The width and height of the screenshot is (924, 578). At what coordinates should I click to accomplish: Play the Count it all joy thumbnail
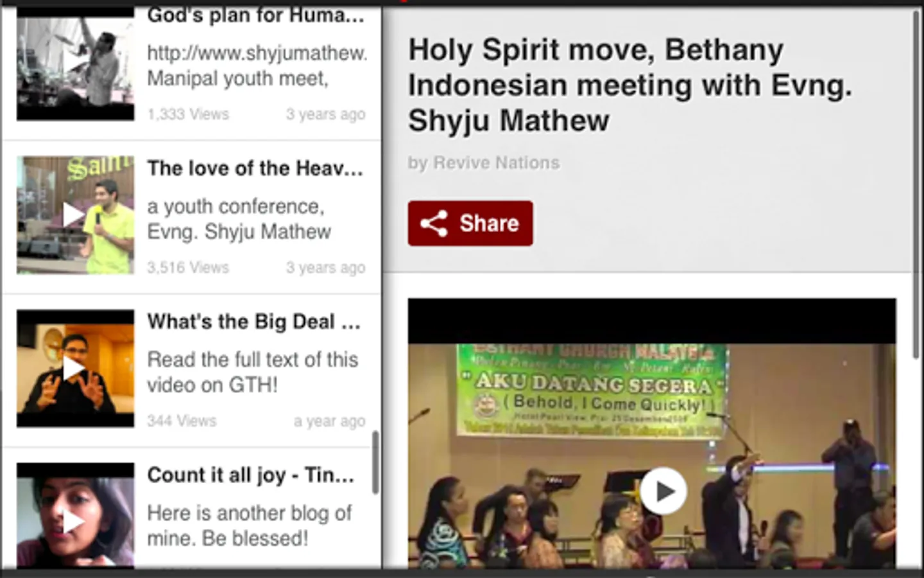(75, 517)
